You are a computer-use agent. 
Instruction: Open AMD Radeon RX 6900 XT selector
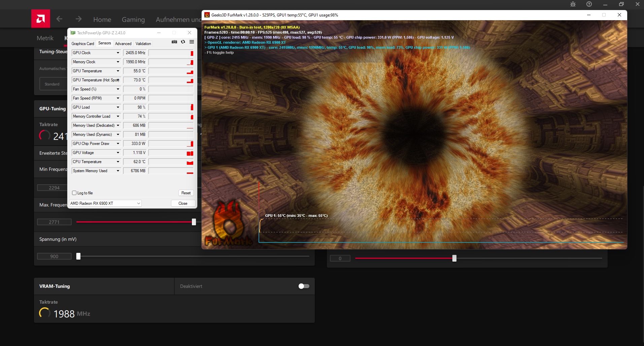point(105,203)
